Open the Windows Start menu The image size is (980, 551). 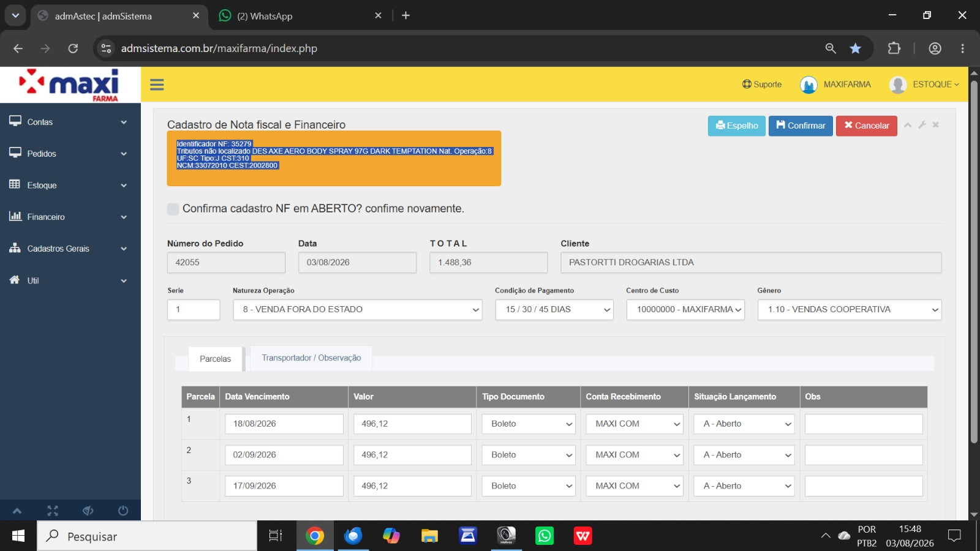coord(18,536)
